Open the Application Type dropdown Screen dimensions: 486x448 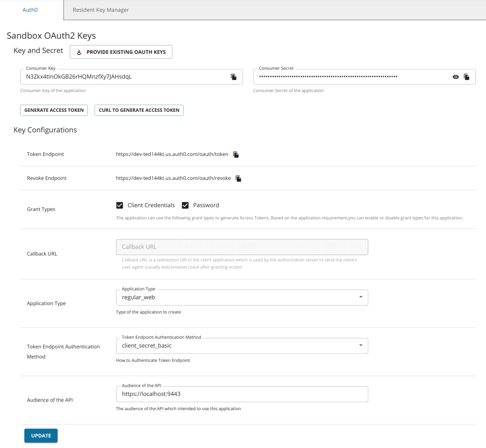(242, 298)
